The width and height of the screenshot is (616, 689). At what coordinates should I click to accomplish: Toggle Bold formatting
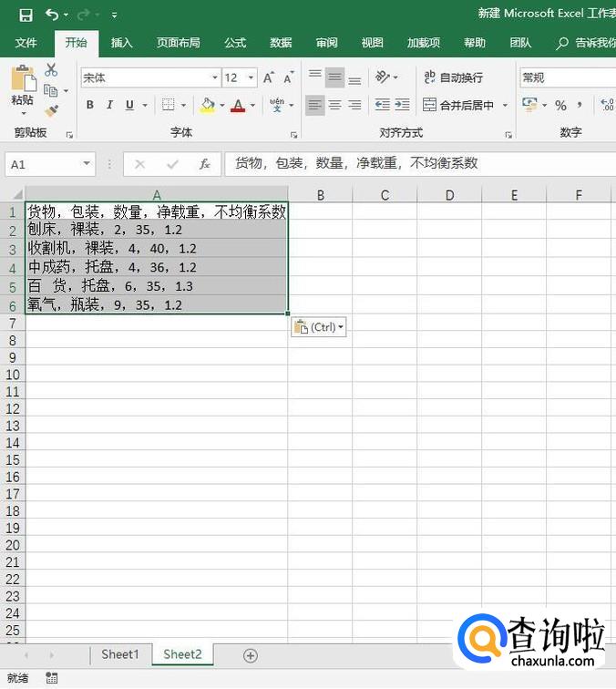(x=89, y=106)
